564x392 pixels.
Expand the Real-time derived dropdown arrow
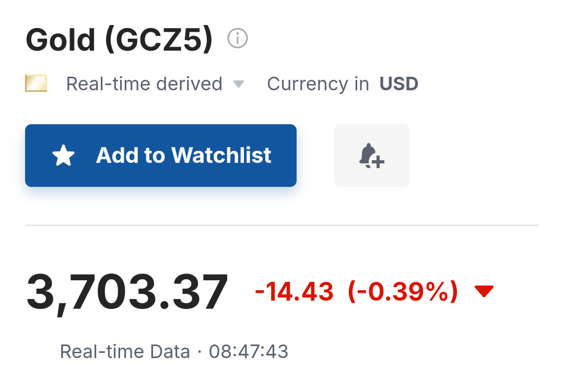coord(239,84)
